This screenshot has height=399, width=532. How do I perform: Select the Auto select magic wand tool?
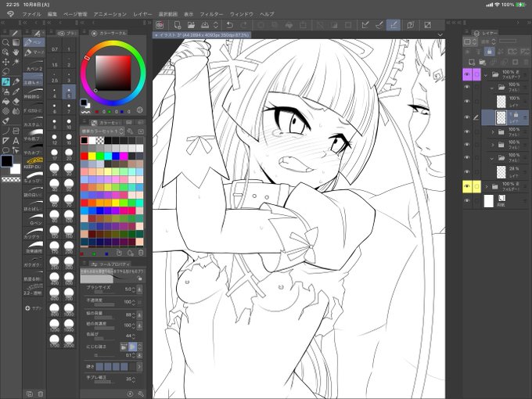coord(16,62)
